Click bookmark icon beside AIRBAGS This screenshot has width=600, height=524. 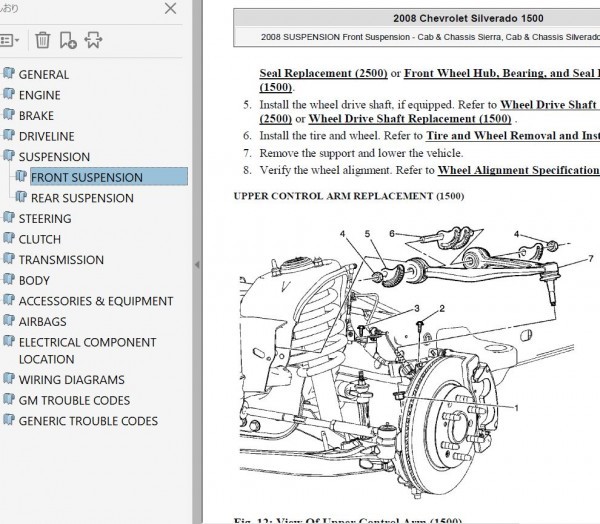(8, 320)
